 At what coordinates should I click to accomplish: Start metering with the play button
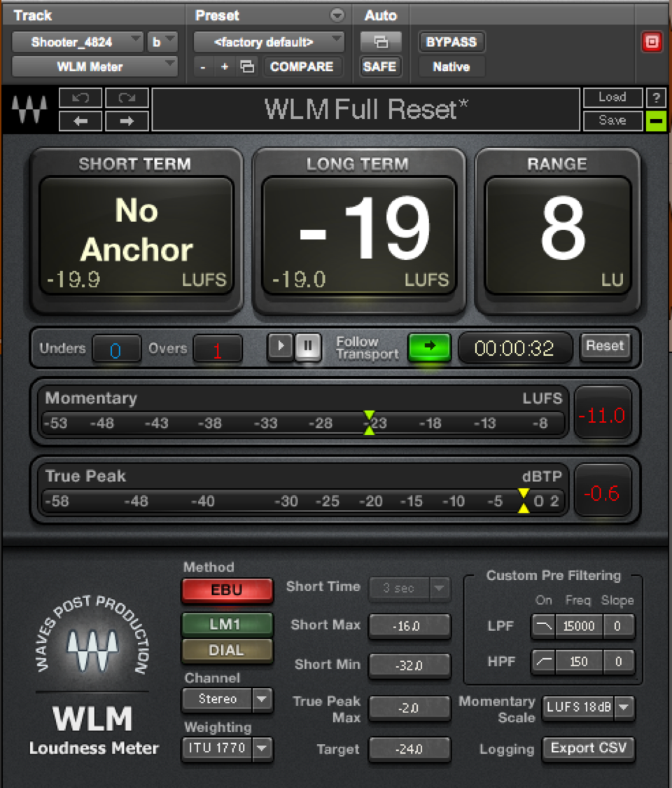coord(280,346)
